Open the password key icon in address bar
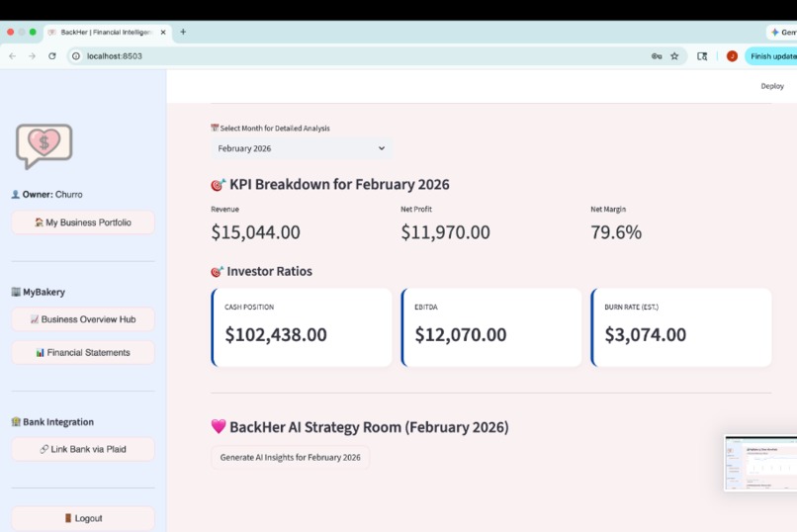Screen dimensions: 797x532 coord(657,56)
